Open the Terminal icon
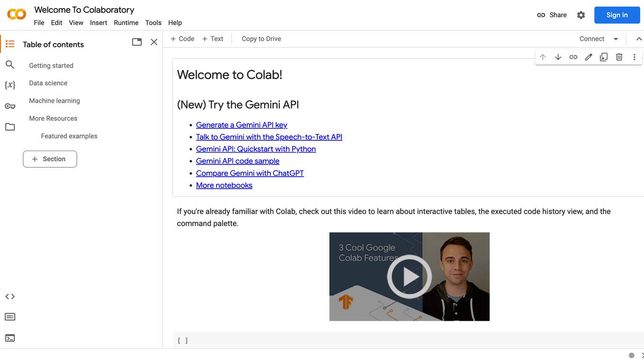 pyautogui.click(x=10, y=338)
